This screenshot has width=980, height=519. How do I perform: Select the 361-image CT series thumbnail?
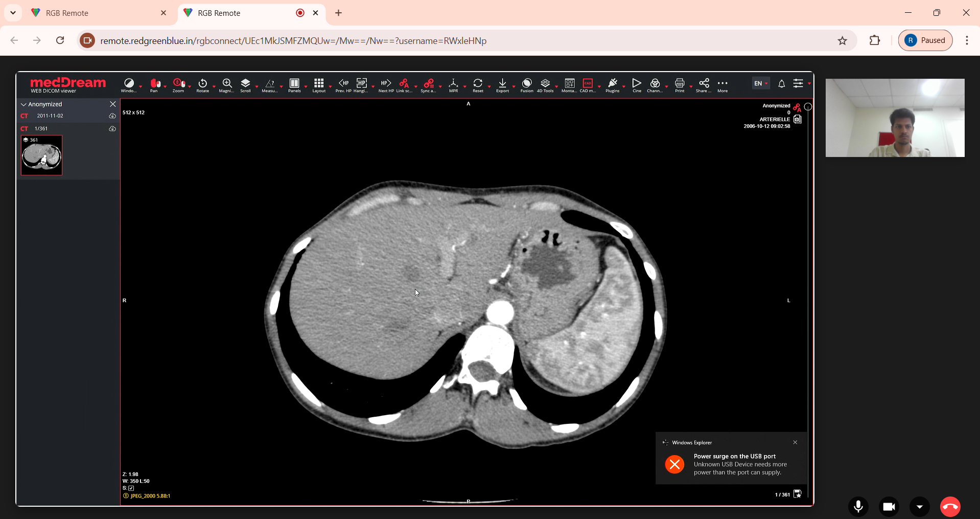pyautogui.click(x=41, y=155)
